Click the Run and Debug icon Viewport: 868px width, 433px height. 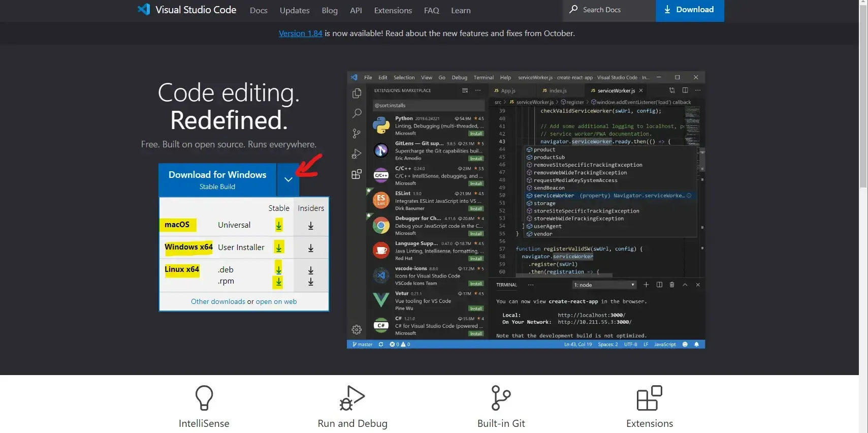[352, 397]
